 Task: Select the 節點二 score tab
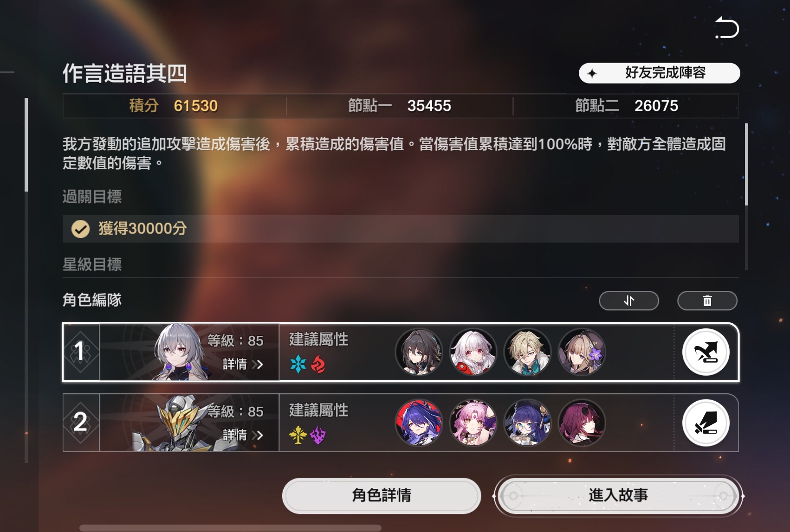pyautogui.click(x=627, y=106)
